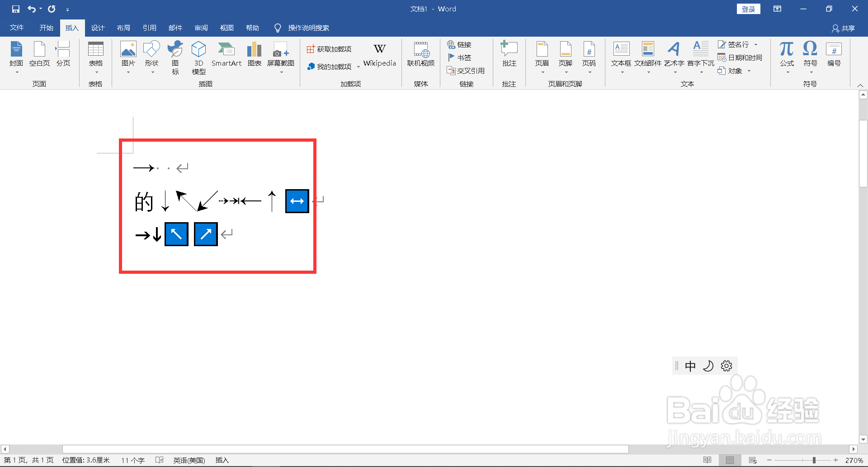The image size is (868, 467).
Task: Open IME settings gear
Action: pos(726,366)
